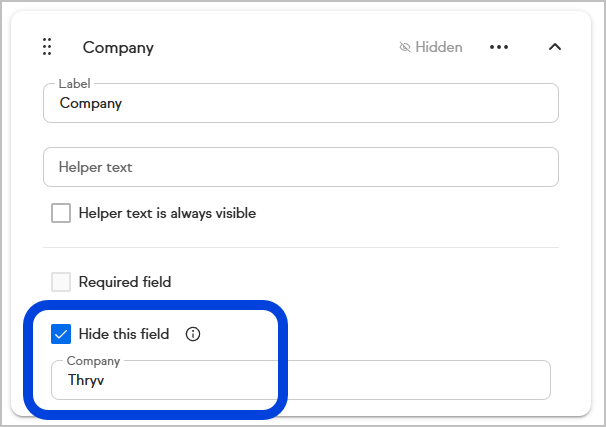Screen dimensions: 606x427
Task: Click the Required field label text
Action: [x=125, y=282]
